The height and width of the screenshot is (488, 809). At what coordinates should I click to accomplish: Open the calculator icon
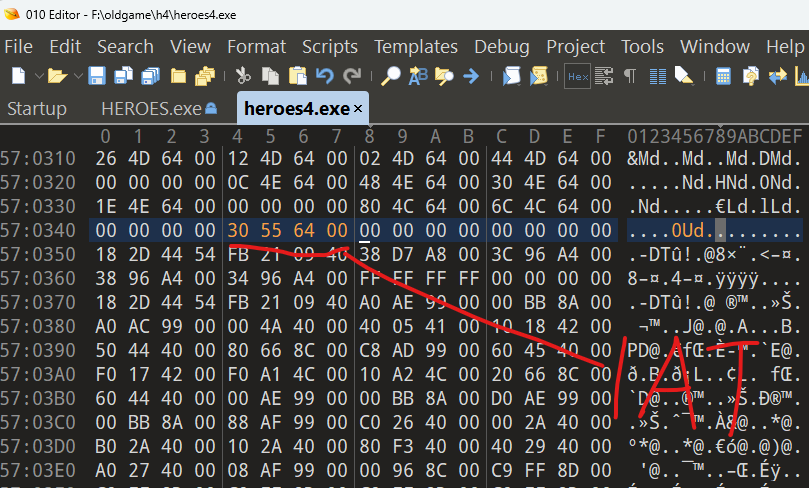pyautogui.click(x=723, y=76)
